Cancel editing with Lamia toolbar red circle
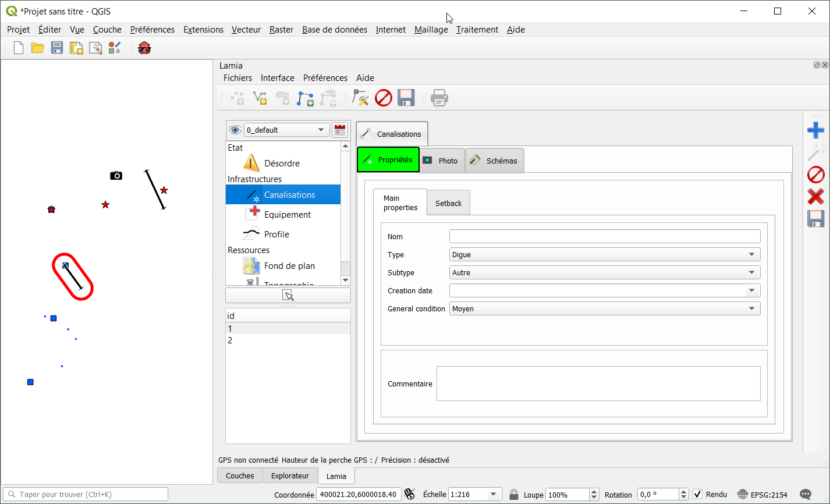 click(x=384, y=98)
